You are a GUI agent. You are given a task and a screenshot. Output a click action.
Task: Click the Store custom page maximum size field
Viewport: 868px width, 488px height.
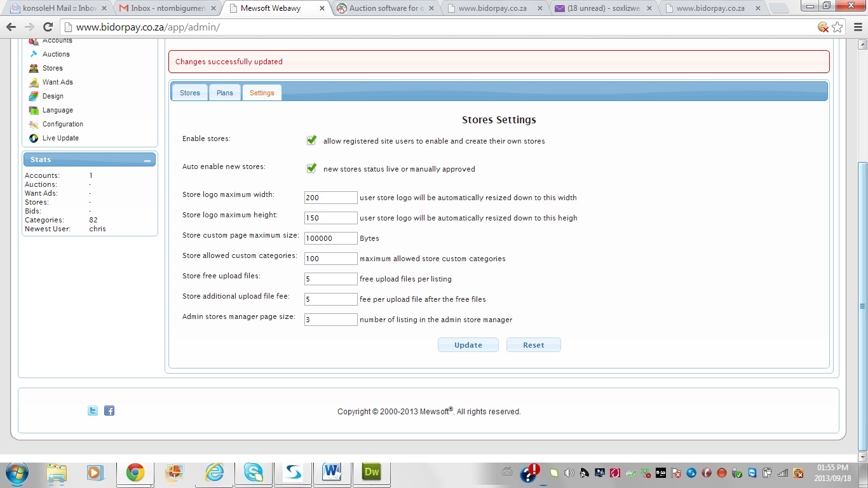[x=330, y=238]
